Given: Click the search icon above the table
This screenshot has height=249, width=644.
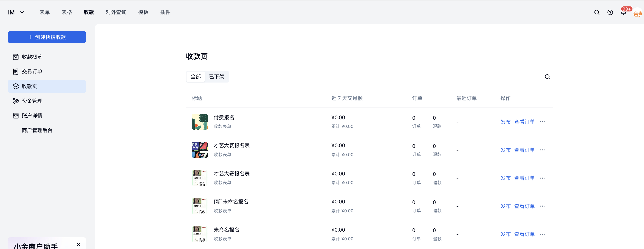Looking at the screenshot, I should 547,77.
